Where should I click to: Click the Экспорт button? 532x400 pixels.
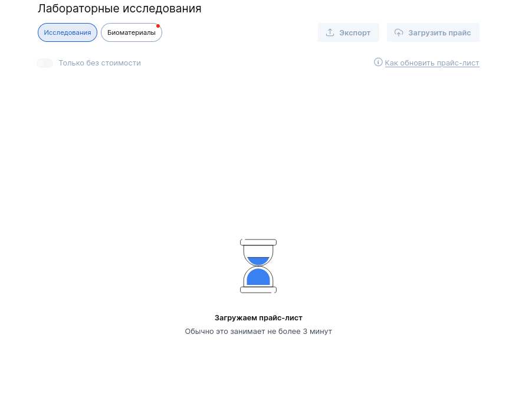(349, 32)
